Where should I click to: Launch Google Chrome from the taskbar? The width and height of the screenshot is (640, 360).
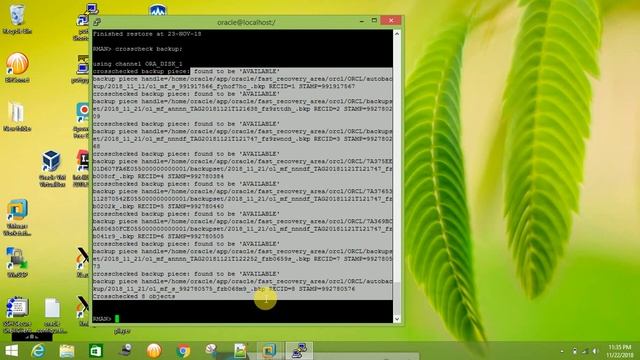pos(183,351)
